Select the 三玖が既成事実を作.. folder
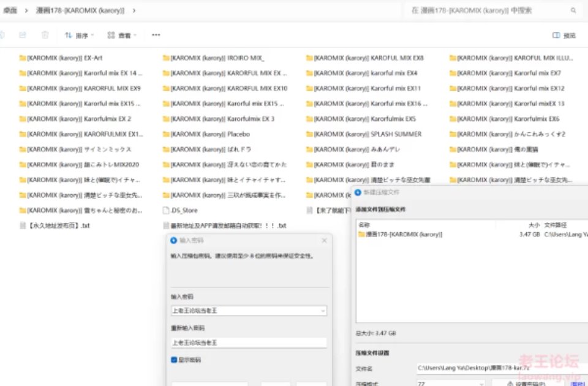The width and height of the screenshot is (588, 386). 224,195
